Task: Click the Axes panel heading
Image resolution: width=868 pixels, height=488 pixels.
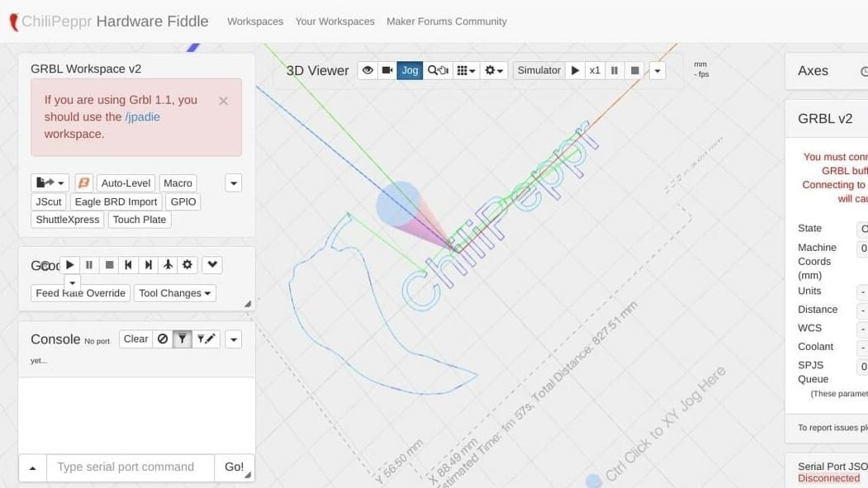Action: click(x=813, y=71)
